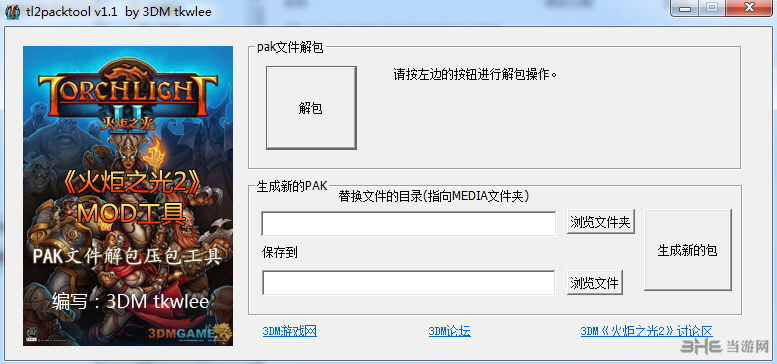Focus the MEDIA folder path input field
The width and height of the screenshot is (777, 364).
[409, 224]
